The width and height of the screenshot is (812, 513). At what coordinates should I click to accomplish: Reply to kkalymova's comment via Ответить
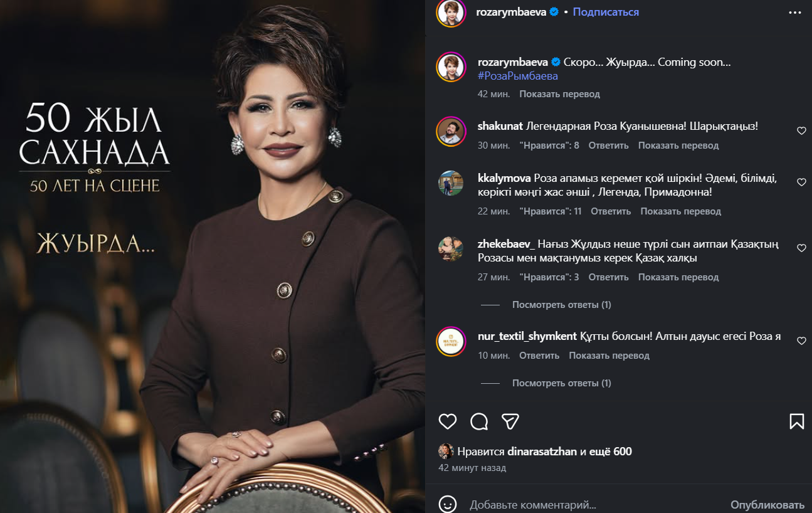611,211
